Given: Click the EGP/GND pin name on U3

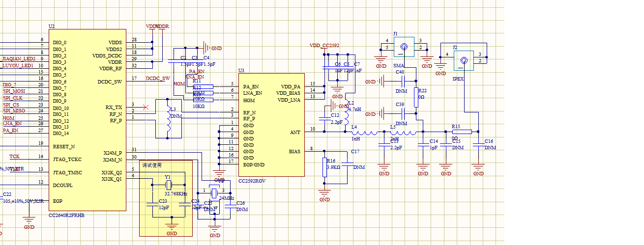Looking at the screenshot, I should 254,164.
